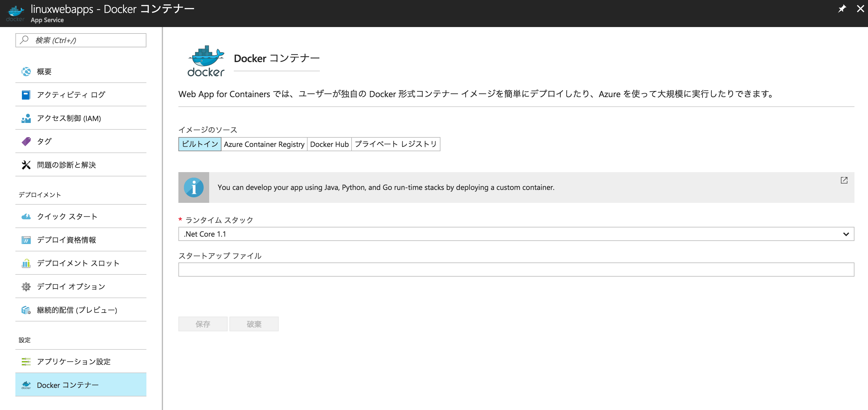Pin the blade with the pin icon
Image resolution: width=868 pixels, height=410 pixels.
click(x=842, y=8)
